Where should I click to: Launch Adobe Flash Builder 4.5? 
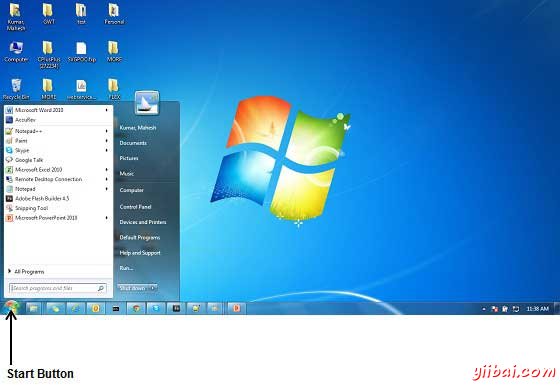click(58, 199)
